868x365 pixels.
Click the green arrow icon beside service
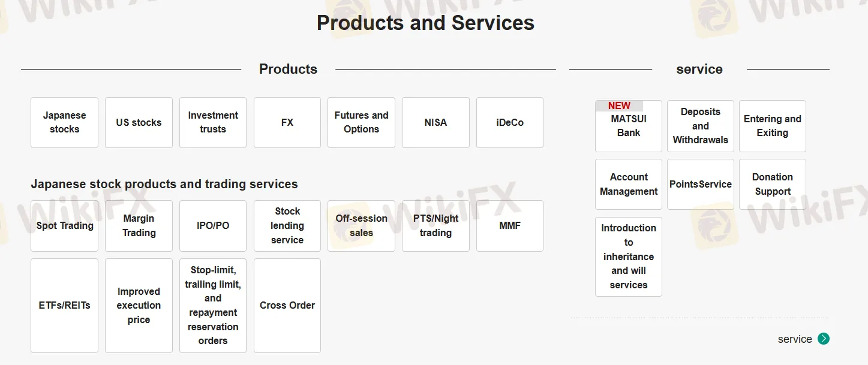pos(824,339)
